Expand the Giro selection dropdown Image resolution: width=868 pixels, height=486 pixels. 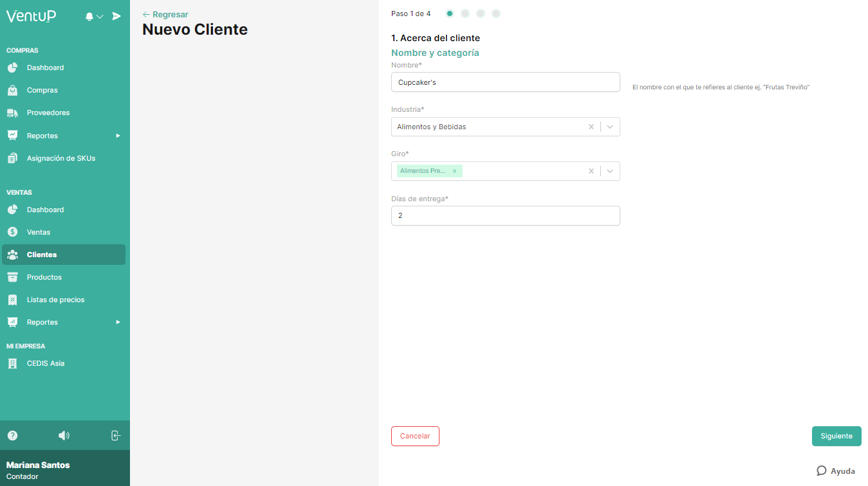tap(609, 170)
